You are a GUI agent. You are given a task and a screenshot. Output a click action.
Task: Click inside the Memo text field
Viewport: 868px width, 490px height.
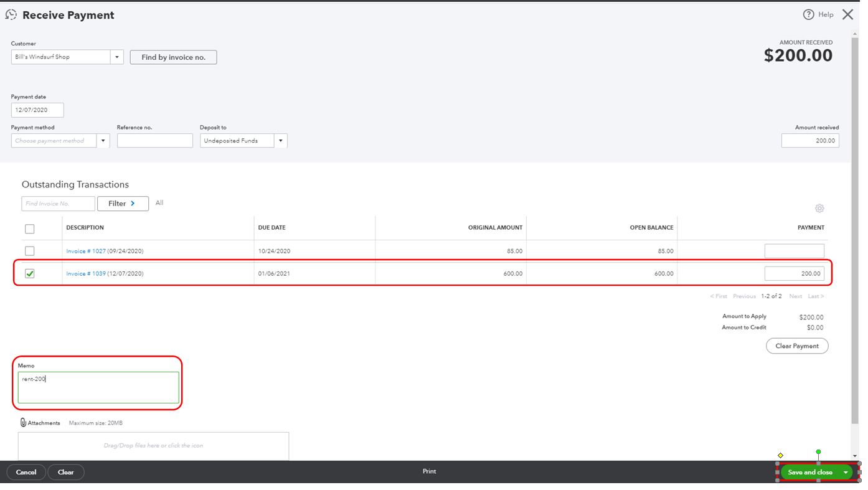coord(98,386)
